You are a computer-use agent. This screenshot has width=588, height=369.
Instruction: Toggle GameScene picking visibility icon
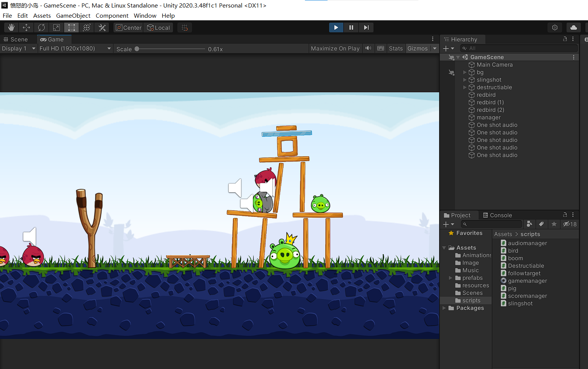pos(451,57)
